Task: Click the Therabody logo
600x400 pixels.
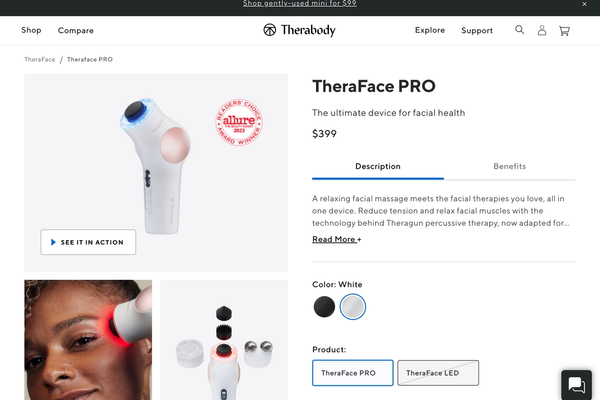Action: 299,30
